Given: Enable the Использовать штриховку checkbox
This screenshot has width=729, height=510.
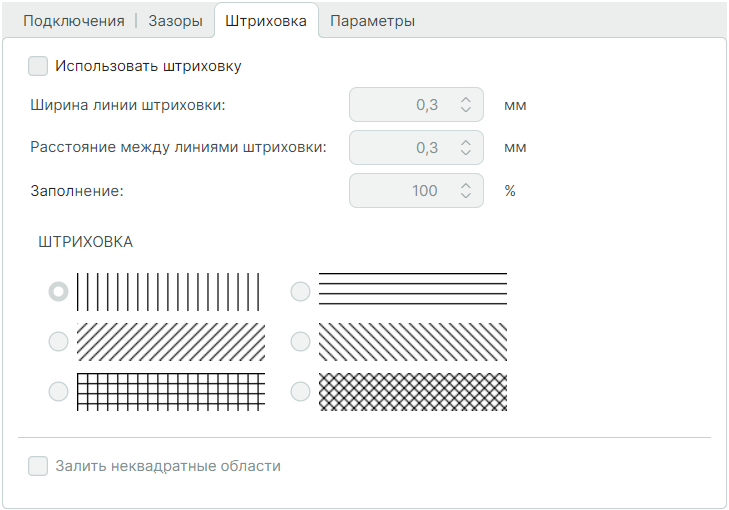Looking at the screenshot, I should [x=39, y=66].
